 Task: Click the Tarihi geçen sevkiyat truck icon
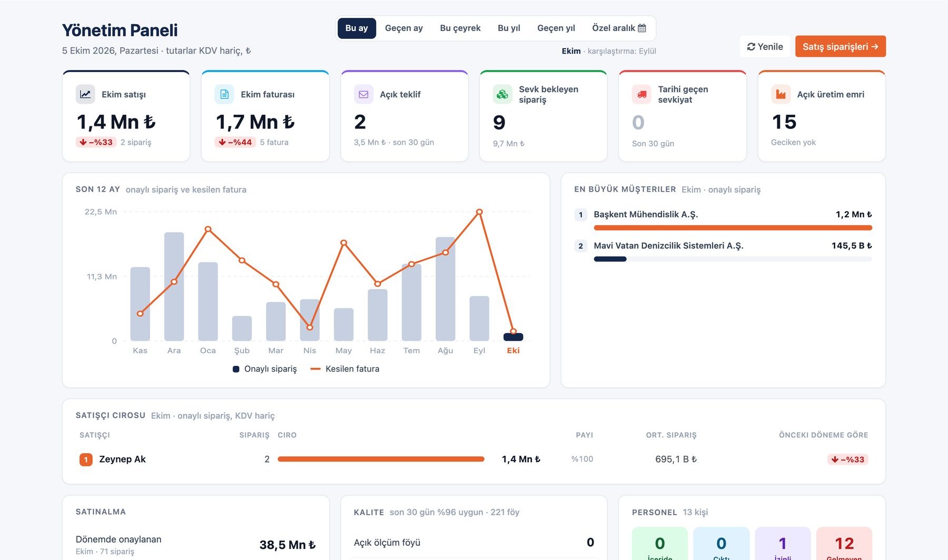coord(641,94)
